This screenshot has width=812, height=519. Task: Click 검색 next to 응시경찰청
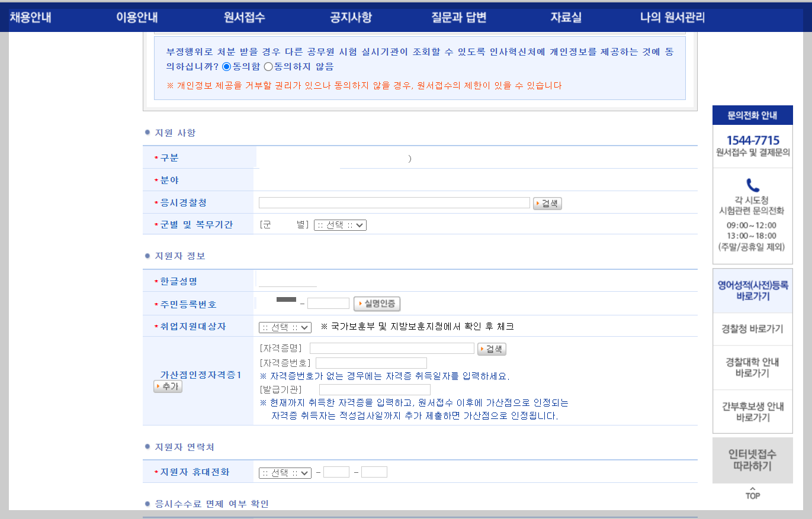coord(547,202)
